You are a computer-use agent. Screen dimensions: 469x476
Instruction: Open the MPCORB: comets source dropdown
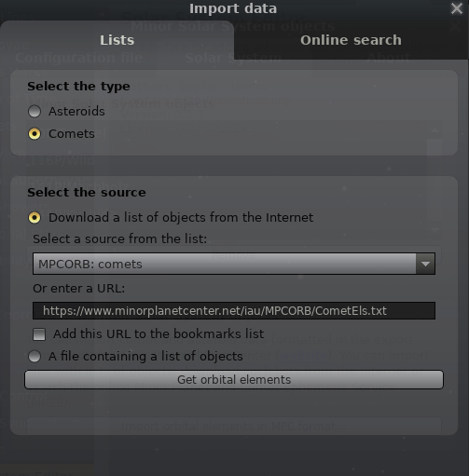(234, 264)
